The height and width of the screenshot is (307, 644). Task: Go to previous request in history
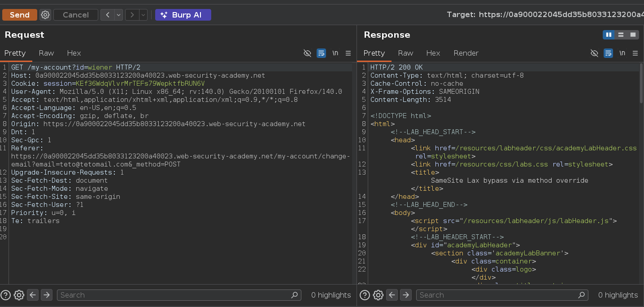(x=108, y=15)
